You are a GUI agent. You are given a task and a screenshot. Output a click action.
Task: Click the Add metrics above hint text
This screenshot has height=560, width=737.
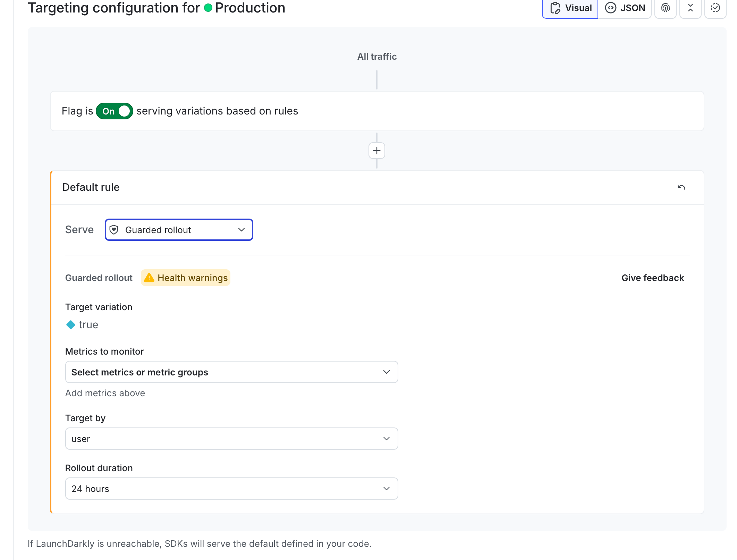click(x=105, y=393)
